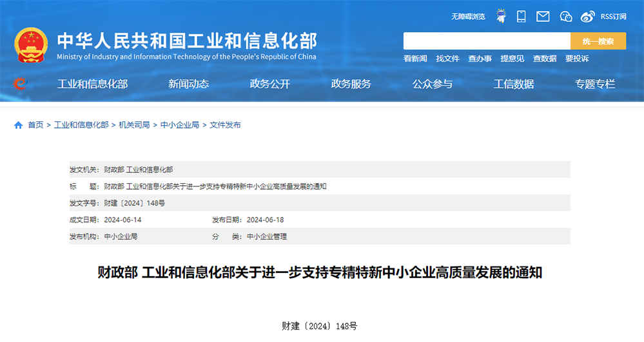Go to 工业和信息化部 in breadcrumb
This screenshot has width=644, height=342.
tap(81, 125)
